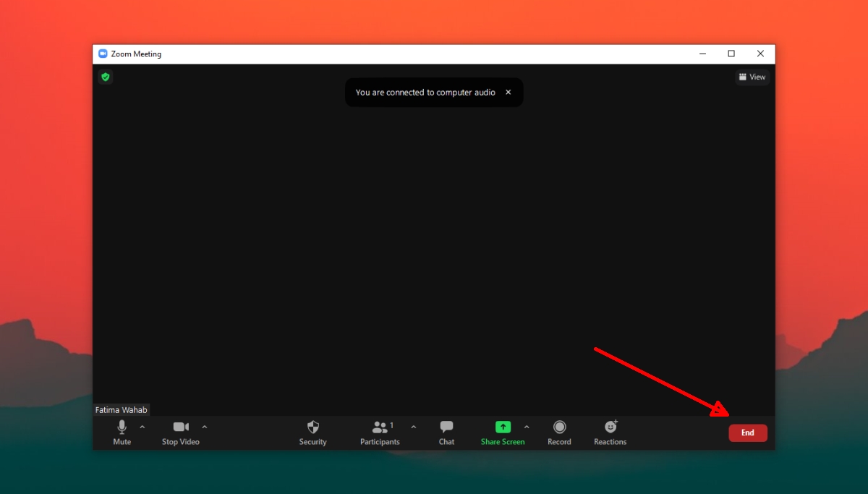Open the View layout menu

click(x=752, y=77)
